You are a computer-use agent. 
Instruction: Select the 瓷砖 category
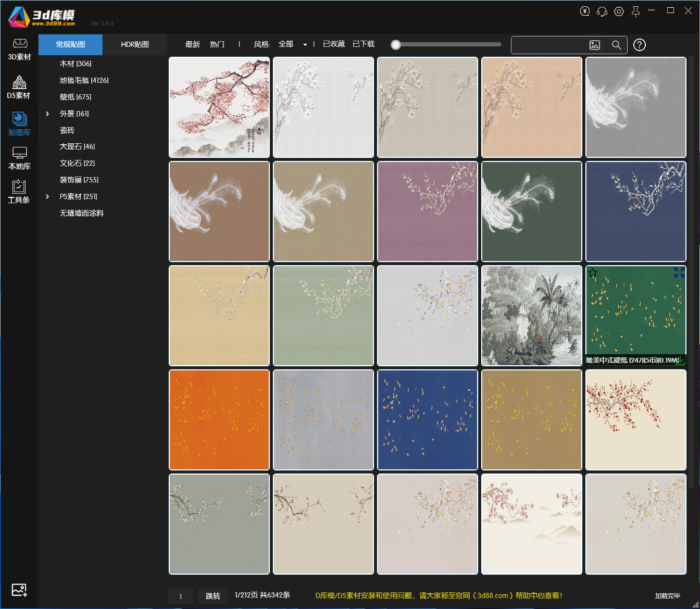[x=67, y=130]
